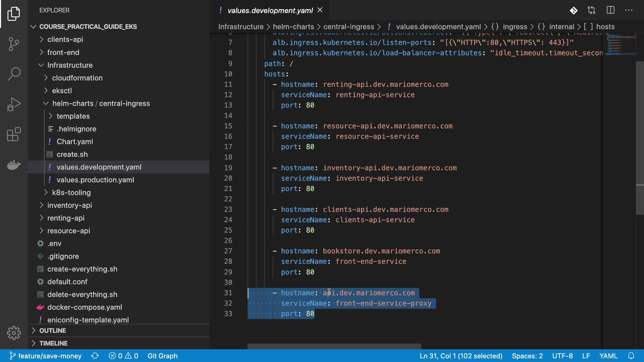Click Open Changes compare icon

click(x=592, y=10)
